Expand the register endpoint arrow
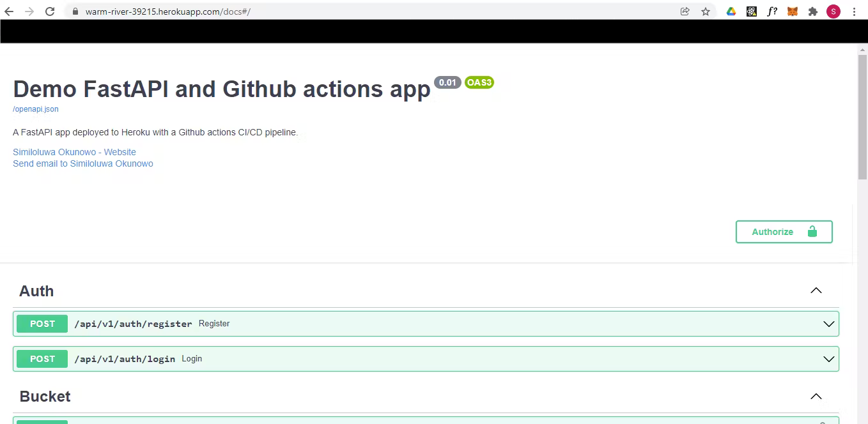868x424 pixels. (829, 324)
